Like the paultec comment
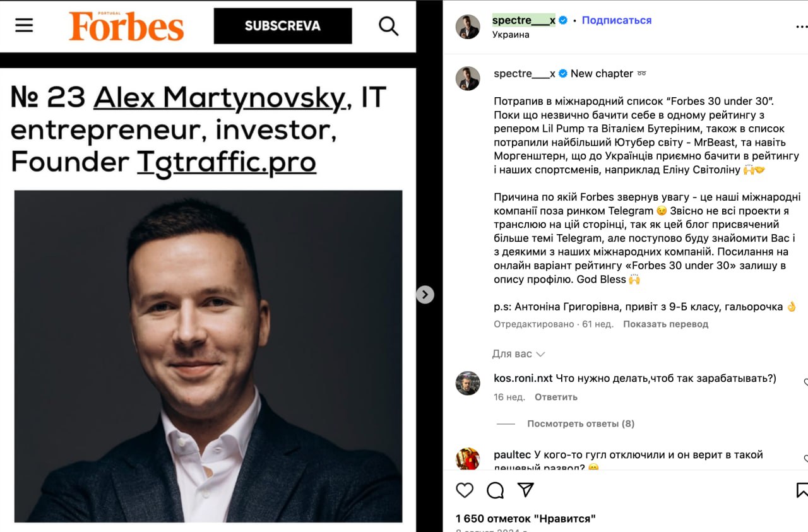Screen dimensions: 808x532 click(x=805, y=458)
